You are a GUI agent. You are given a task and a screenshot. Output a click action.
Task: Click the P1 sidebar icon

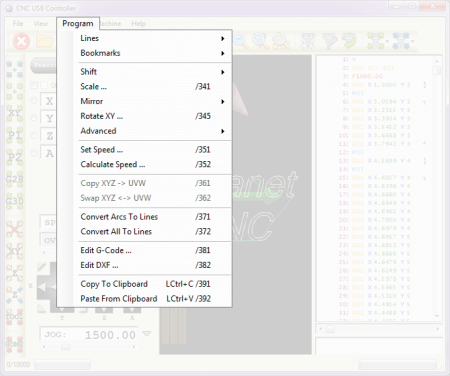click(x=15, y=135)
